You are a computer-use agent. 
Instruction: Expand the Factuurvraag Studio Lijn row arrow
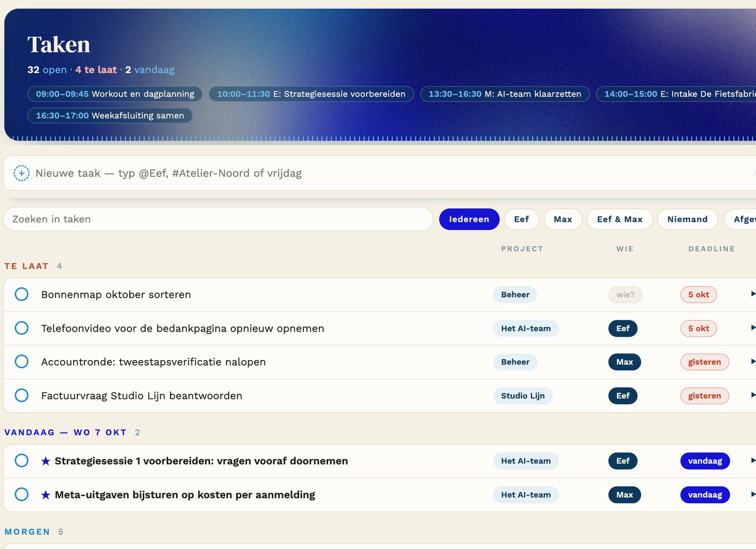click(x=753, y=395)
